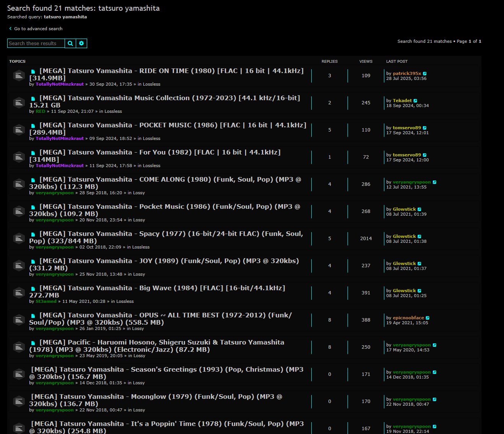Open patrick395x user profile

click(x=407, y=73)
